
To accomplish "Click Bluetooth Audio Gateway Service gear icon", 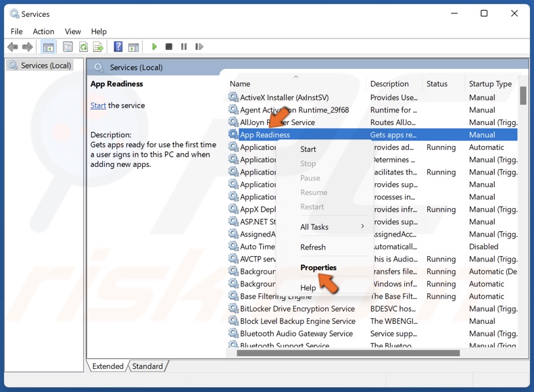I will coord(233,333).
